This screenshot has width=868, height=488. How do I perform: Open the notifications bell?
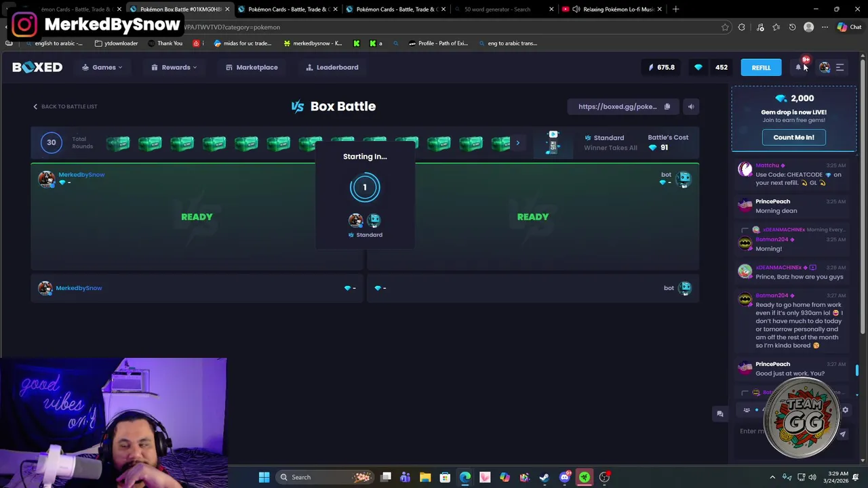799,67
